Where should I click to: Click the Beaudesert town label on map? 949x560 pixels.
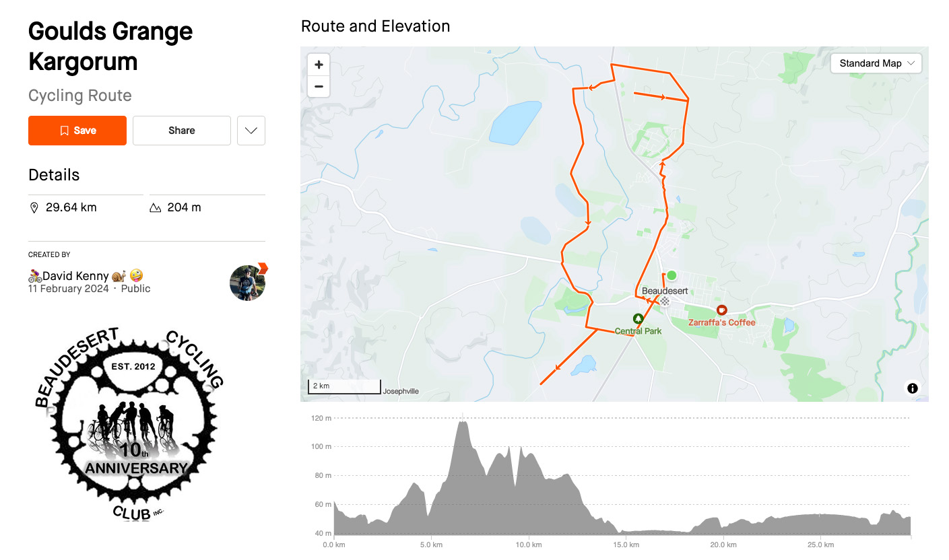pyautogui.click(x=665, y=291)
